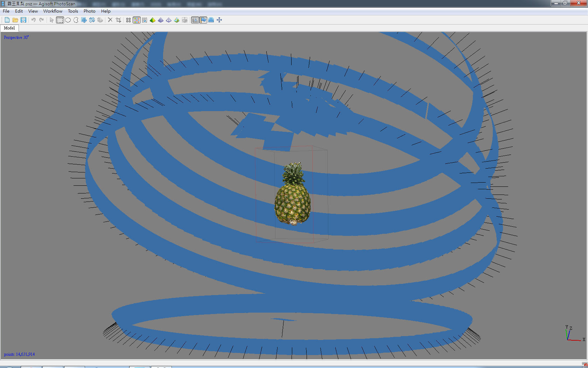Toggle Show Cameras camera icon
The width and height of the screenshot is (588, 368).
coord(195,20)
